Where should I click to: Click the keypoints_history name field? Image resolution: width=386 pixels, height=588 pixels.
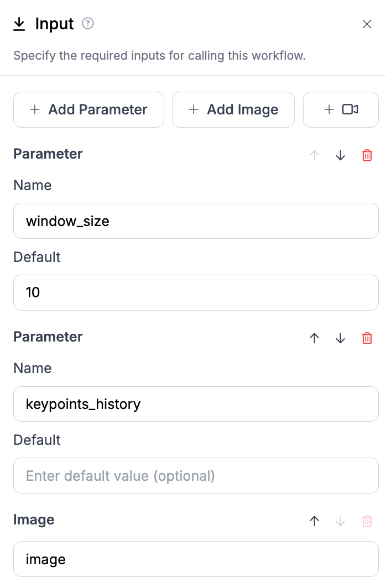pos(196,404)
